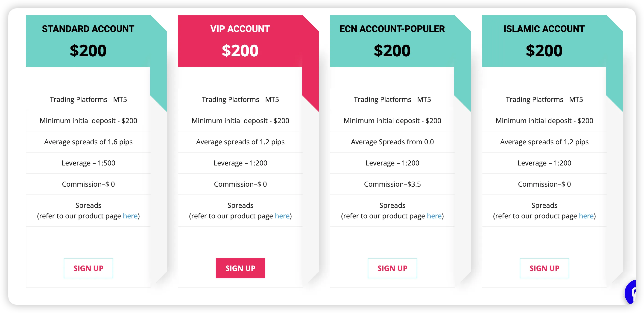This screenshot has height=313, width=644.
Task: Click 'Average Spreads from 0.0' row
Action: point(392,142)
